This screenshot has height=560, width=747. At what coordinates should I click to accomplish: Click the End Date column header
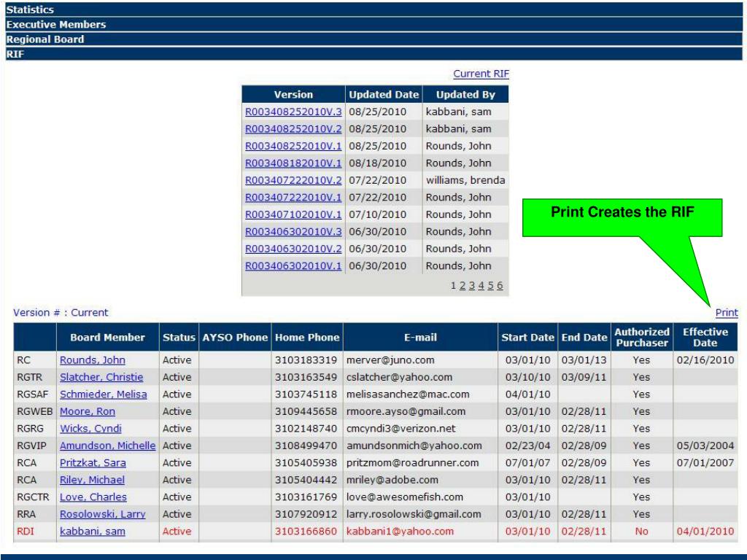584,338
